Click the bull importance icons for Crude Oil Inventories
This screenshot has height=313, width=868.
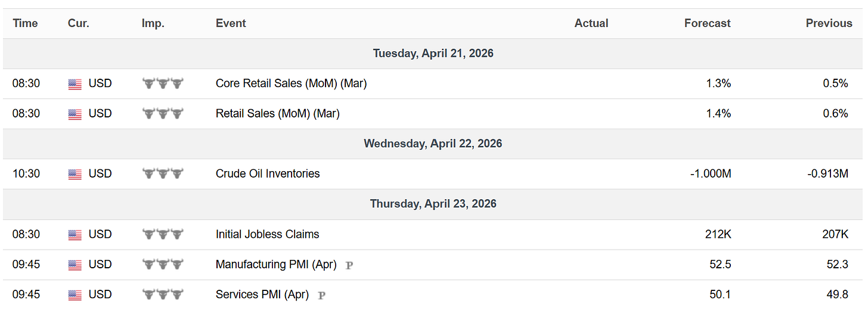pyautogui.click(x=163, y=174)
